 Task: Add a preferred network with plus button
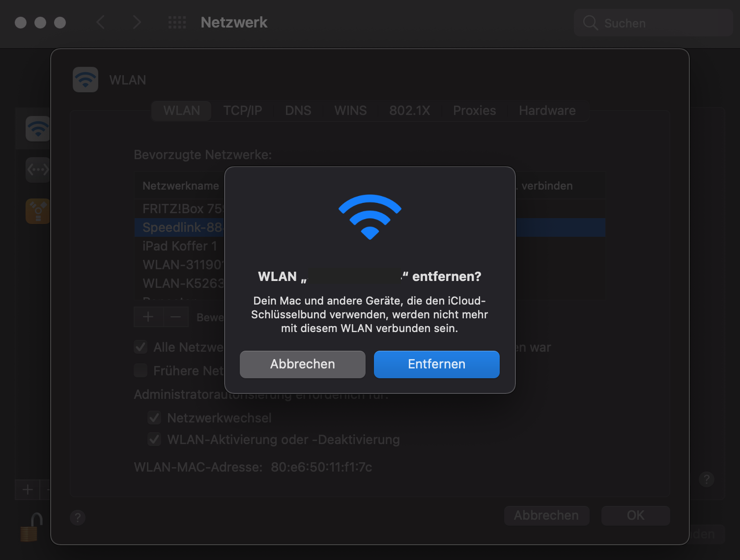148,317
